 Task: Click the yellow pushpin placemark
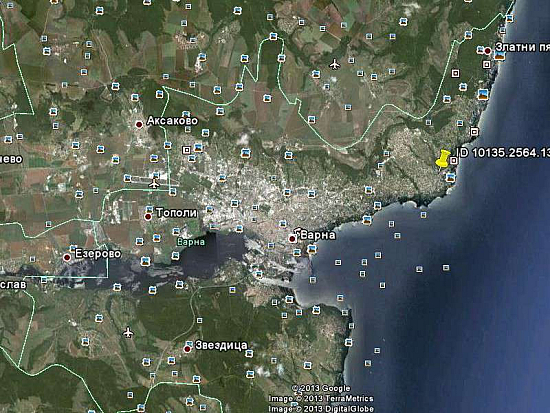[x=443, y=159]
